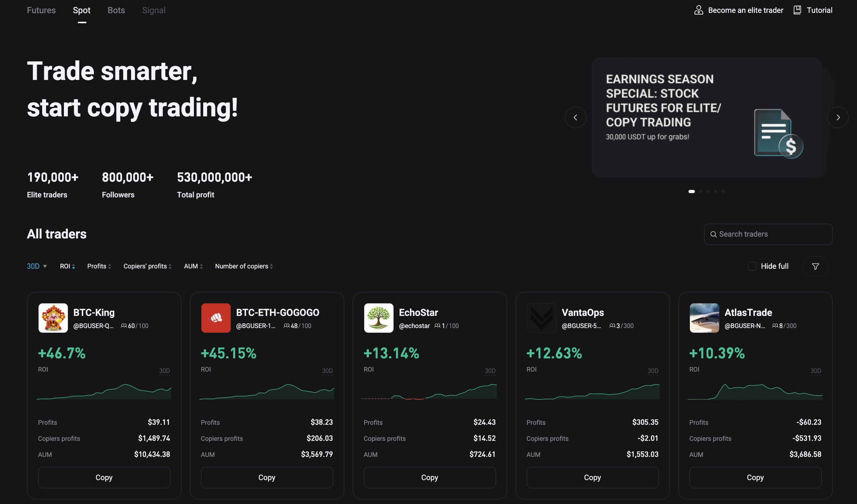Toggle sorting by Number of copiers
Viewport: 857px width, 504px height.
[x=244, y=266]
